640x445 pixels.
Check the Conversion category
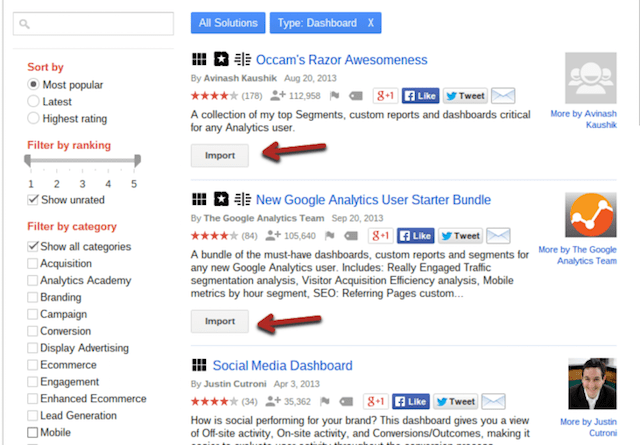[x=33, y=331]
